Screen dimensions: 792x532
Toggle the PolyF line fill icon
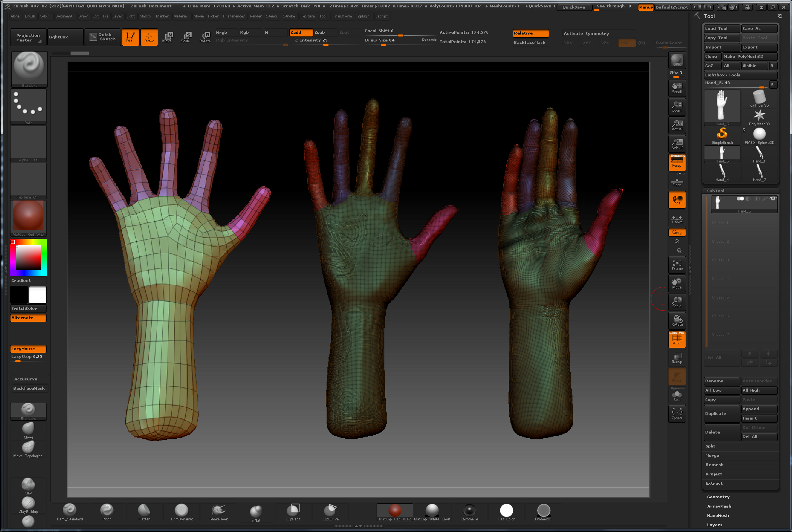click(x=677, y=339)
